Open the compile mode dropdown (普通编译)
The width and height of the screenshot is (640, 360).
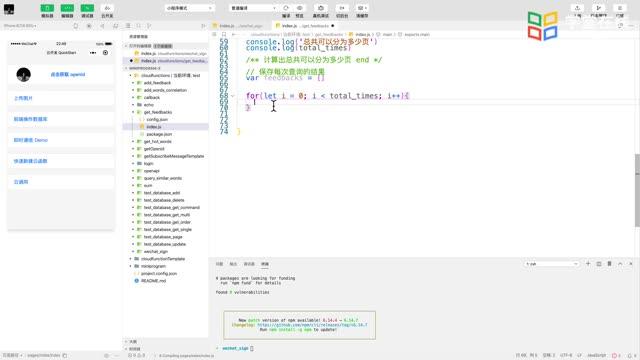pos(253,8)
